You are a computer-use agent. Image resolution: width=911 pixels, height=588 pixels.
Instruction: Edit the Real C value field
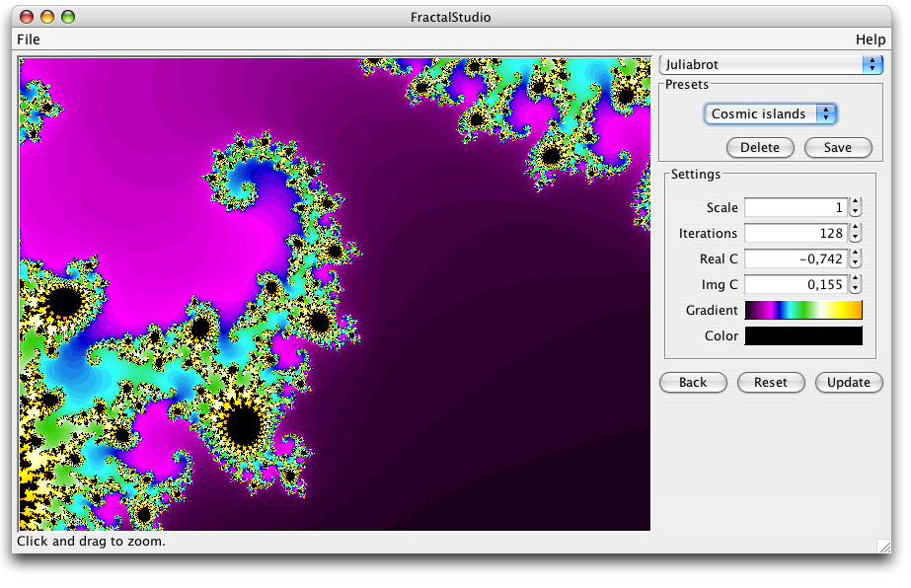pyautogui.click(x=795, y=258)
